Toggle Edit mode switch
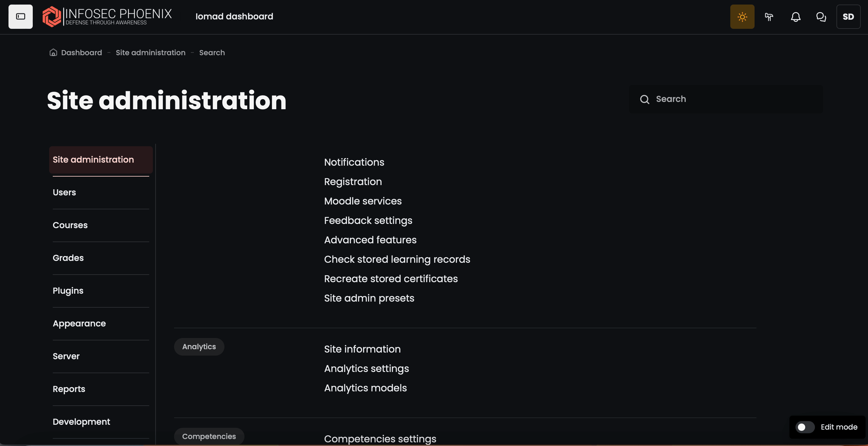 click(x=805, y=427)
